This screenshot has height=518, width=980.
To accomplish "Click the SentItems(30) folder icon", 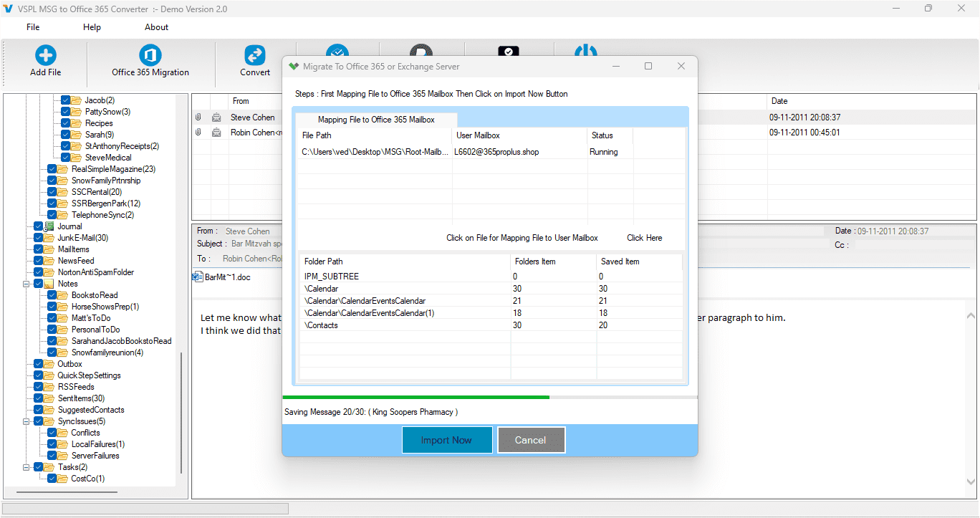I will [x=49, y=398].
